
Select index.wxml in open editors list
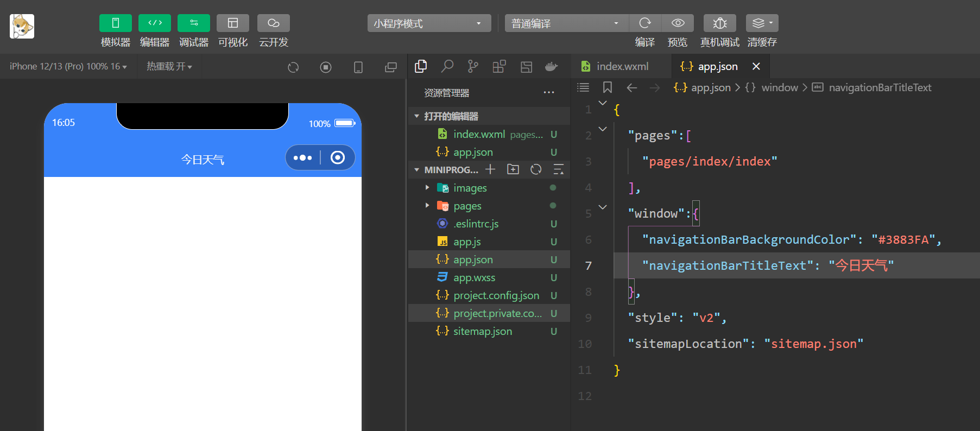[x=489, y=134]
